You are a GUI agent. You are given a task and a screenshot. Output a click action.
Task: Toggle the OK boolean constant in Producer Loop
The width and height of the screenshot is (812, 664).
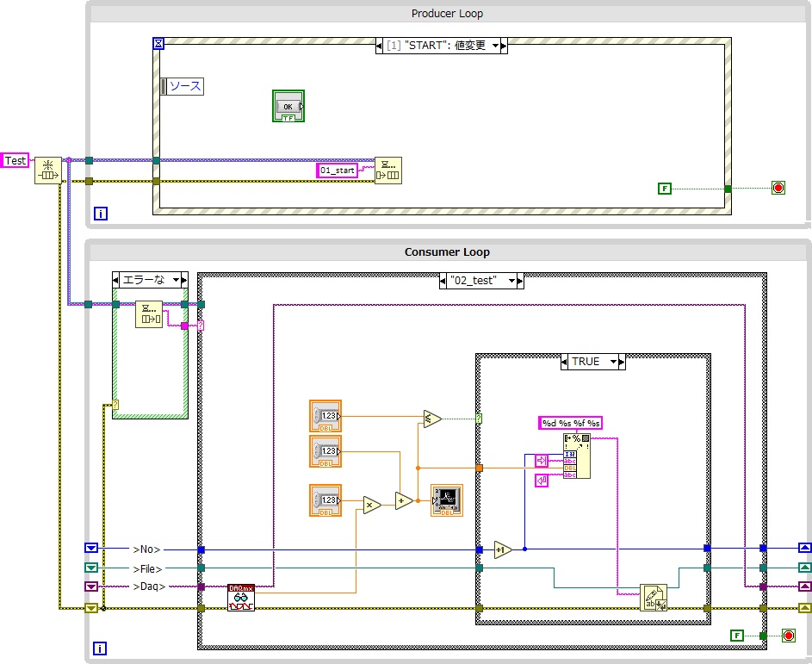288,105
